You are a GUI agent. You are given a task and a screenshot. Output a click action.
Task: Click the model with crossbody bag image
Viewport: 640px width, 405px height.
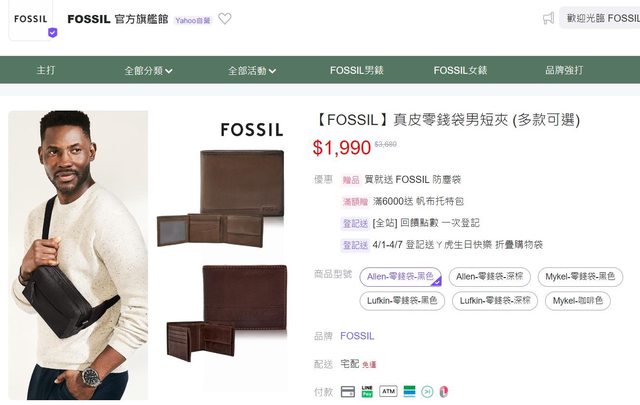(x=78, y=255)
